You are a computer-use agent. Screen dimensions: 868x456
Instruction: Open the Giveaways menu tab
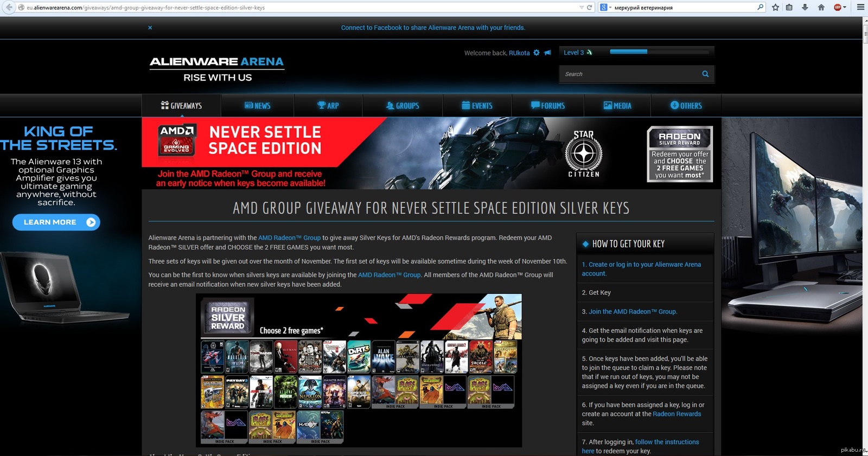(181, 106)
